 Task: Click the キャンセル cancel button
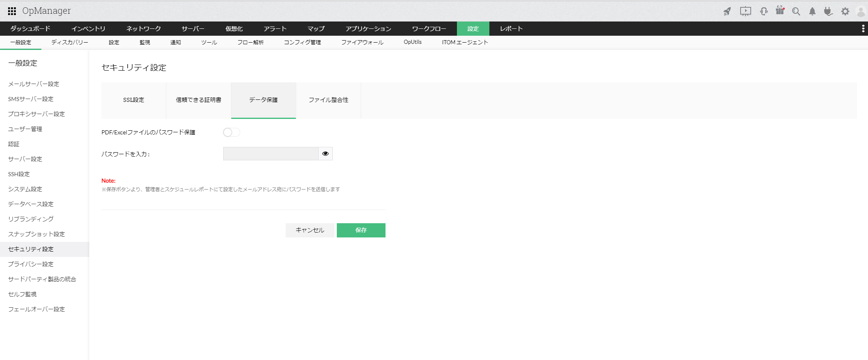[x=310, y=230]
